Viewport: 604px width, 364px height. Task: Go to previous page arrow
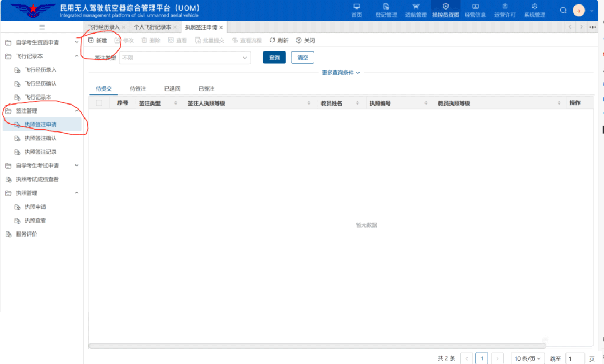466,358
